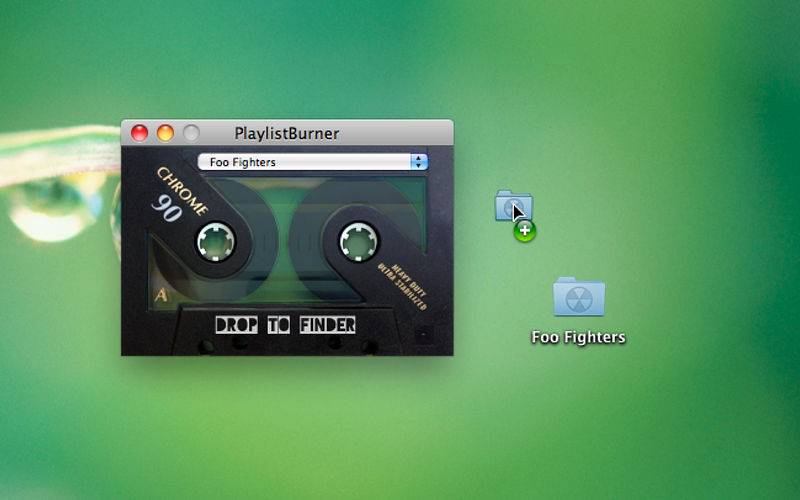Click the left cassette reel hub

[x=216, y=241]
